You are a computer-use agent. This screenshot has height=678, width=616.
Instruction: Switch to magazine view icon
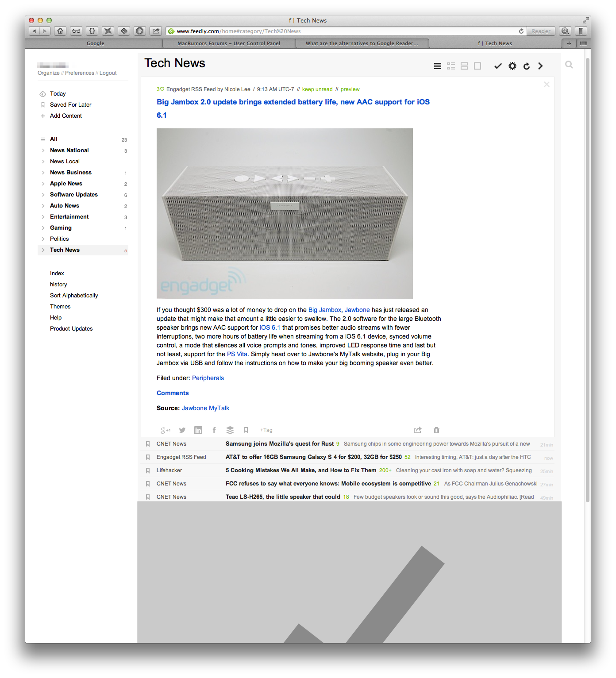(451, 66)
